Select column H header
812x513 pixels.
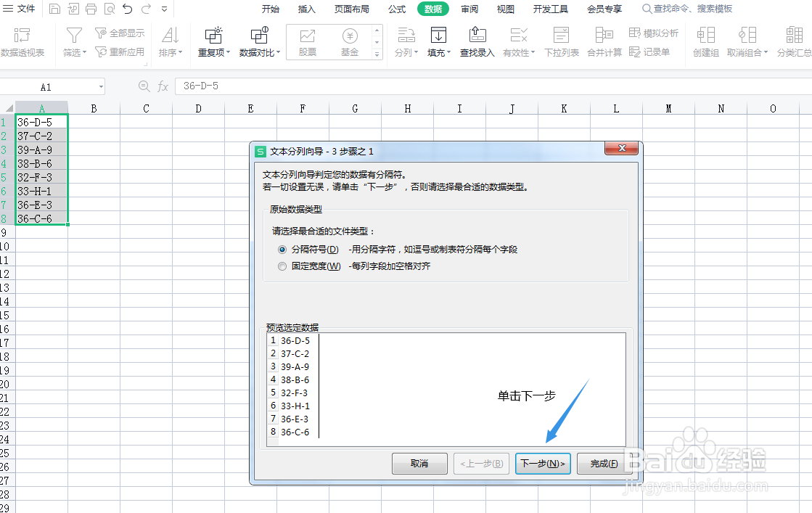(408, 108)
